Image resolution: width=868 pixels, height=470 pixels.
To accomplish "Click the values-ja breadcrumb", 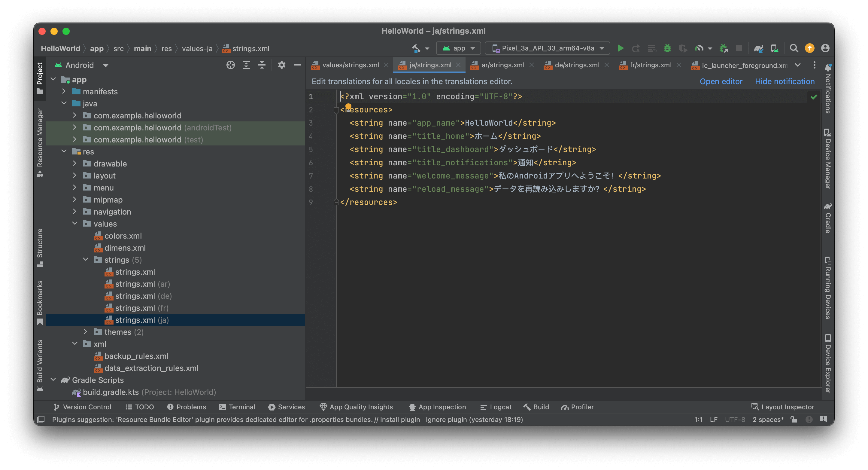I will pyautogui.click(x=197, y=48).
